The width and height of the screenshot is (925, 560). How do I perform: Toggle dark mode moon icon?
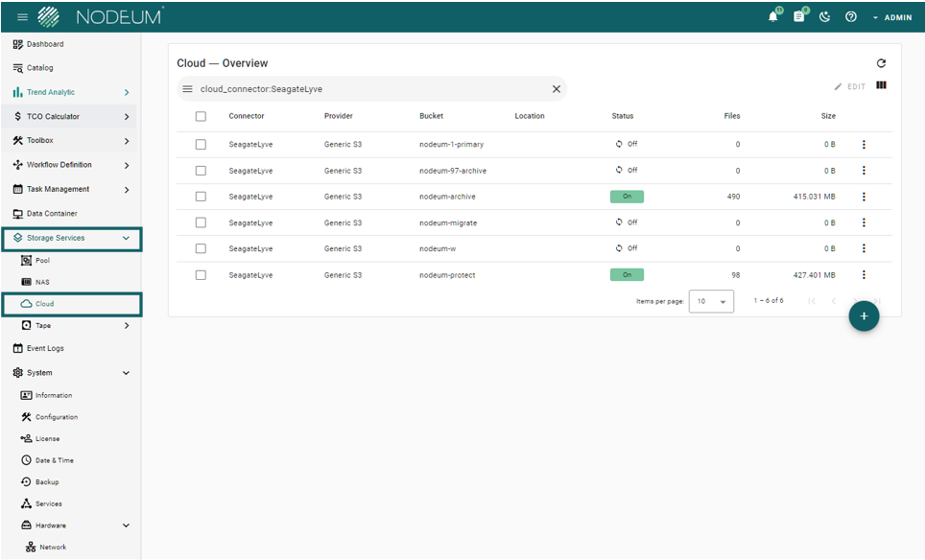[x=824, y=16]
